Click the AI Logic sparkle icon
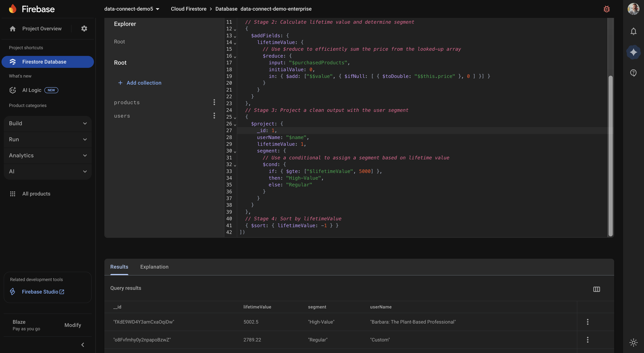 click(13, 90)
